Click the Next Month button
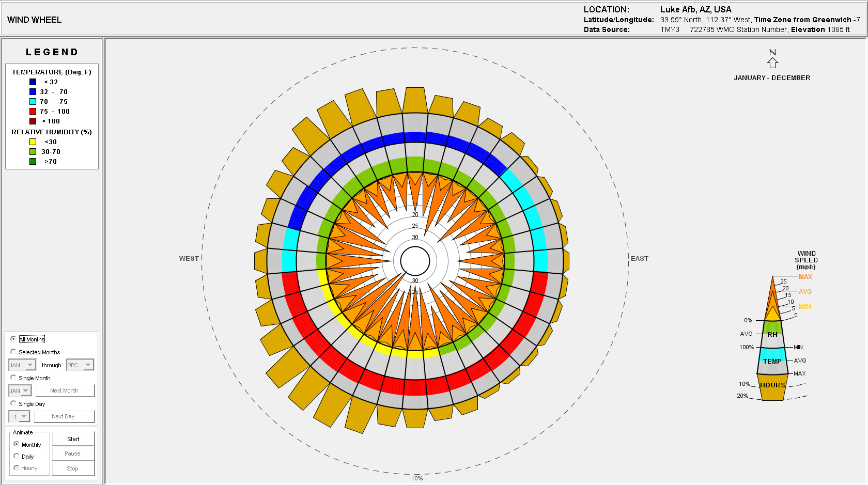Image resolution: width=868 pixels, height=485 pixels. pos(65,390)
